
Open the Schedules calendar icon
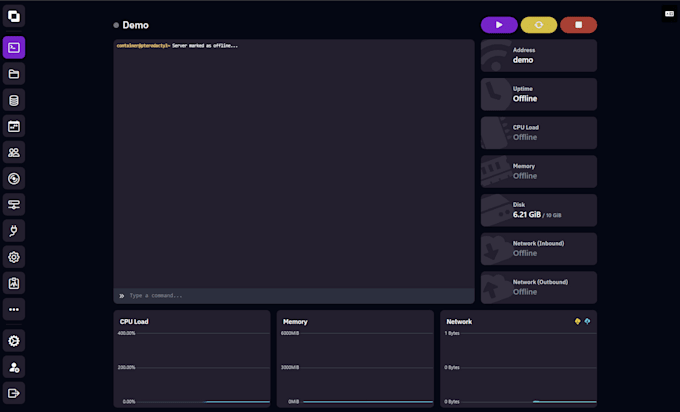[14, 127]
